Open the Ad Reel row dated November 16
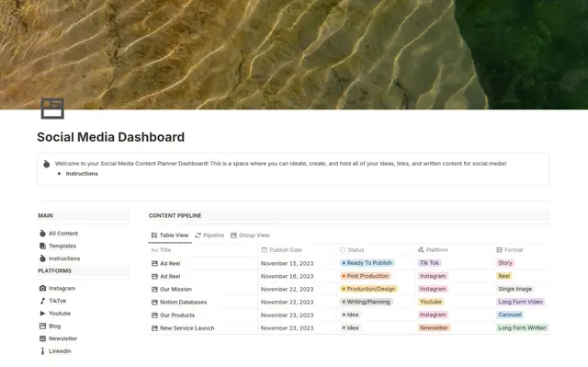 (x=170, y=277)
